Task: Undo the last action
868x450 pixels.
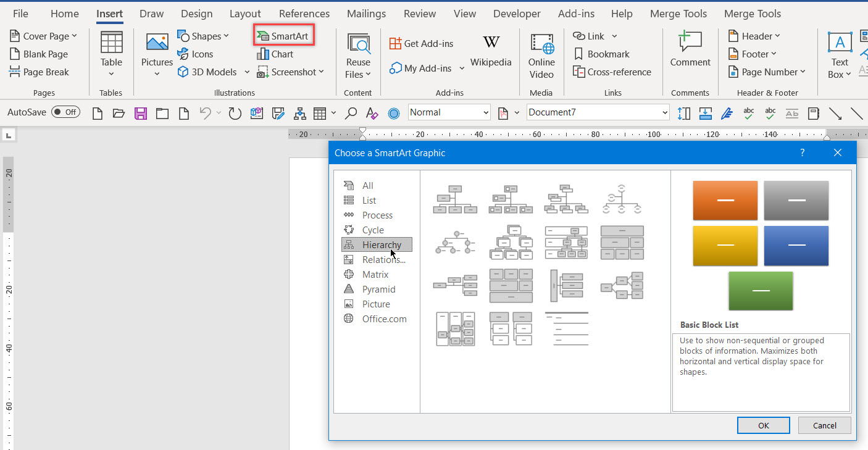Action: [x=205, y=113]
